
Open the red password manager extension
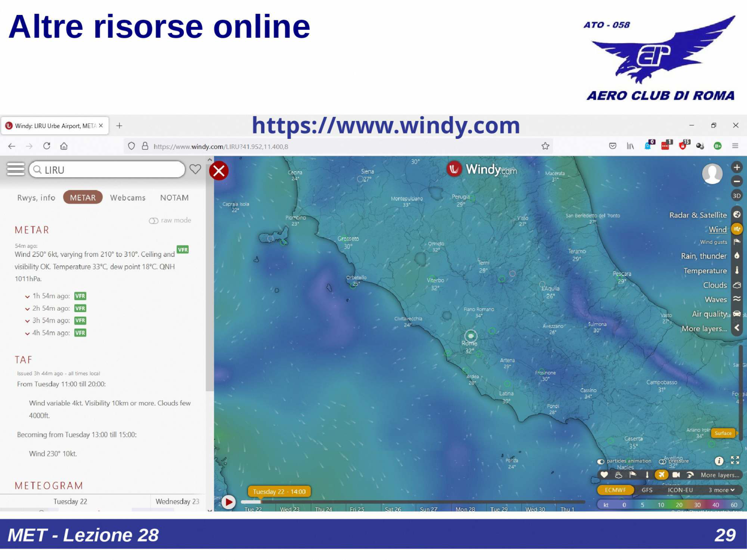[x=666, y=145]
